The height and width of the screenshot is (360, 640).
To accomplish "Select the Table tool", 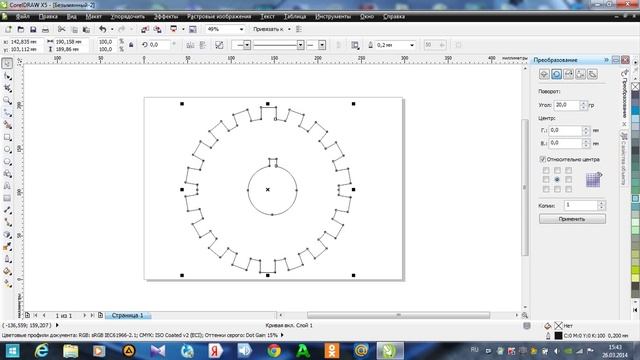I will pyautogui.click(x=7, y=198).
